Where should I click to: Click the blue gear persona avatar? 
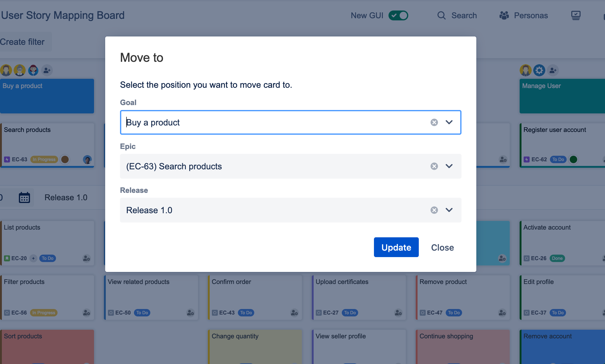tap(539, 70)
